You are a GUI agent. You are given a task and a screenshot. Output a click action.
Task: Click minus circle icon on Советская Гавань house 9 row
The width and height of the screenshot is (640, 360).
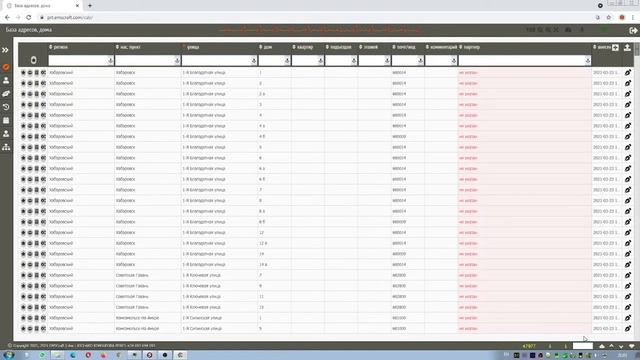tap(30, 286)
